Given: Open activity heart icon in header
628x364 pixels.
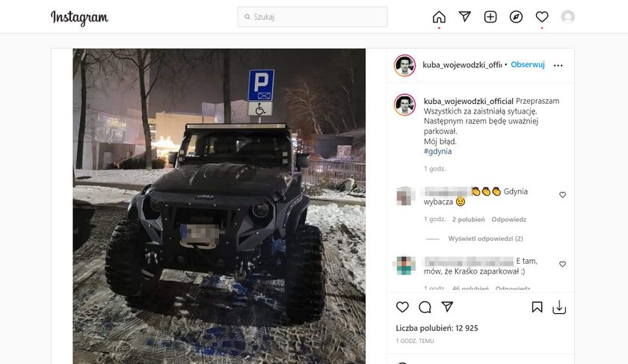Looking at the screenshot, I should tap(542, 17).
